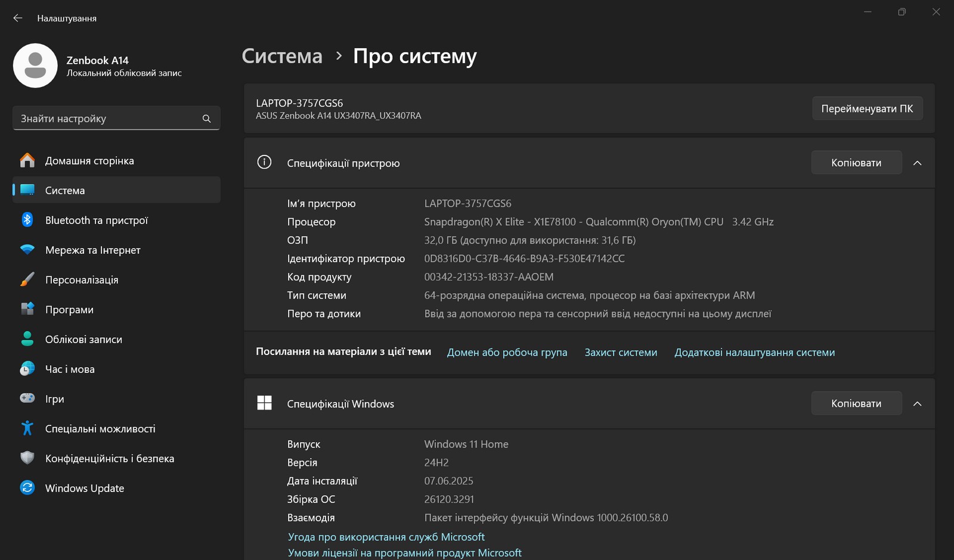
Task: Select Час і мова menu item
Action: point(116,369)
